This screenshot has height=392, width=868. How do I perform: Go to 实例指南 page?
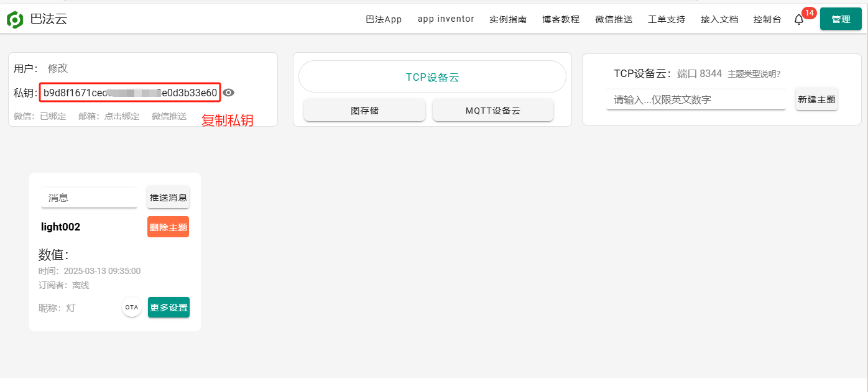point(508,19)
